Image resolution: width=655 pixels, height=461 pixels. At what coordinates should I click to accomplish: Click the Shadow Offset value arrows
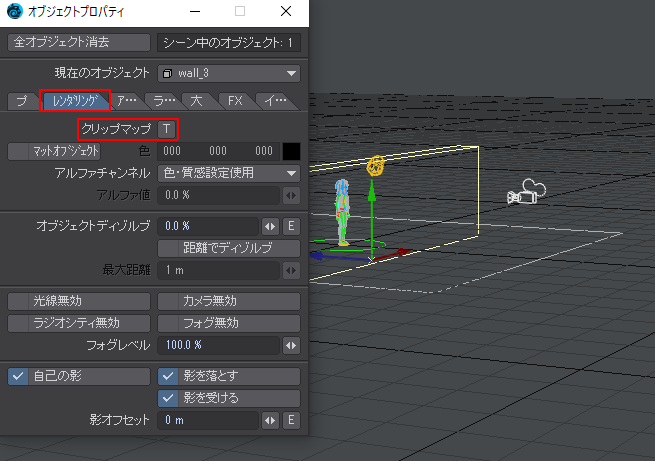pos(270,420)
